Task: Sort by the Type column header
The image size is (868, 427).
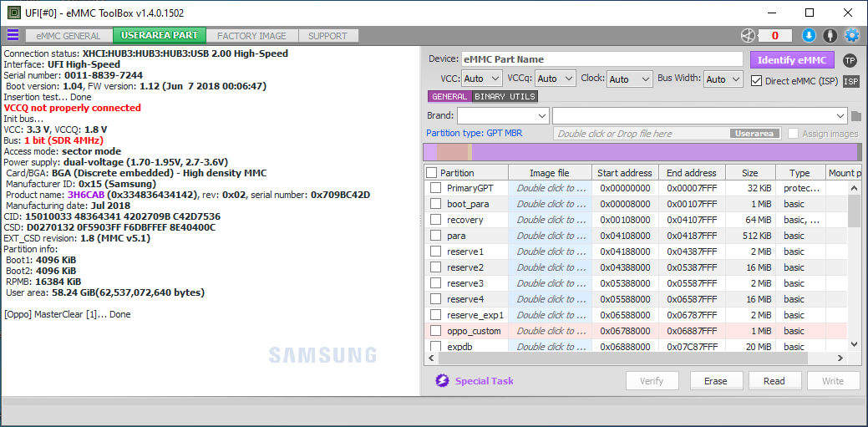Action: tap(799, 173)
